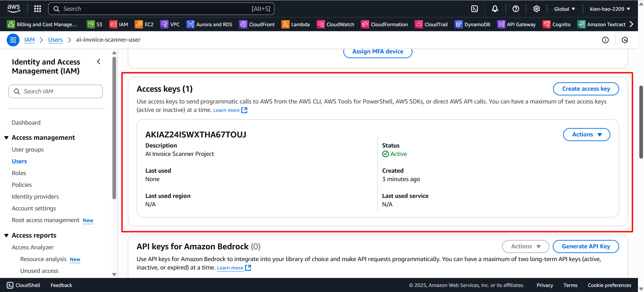The image size is (644, 292).
Task: Click Assign MFA device button
Action: pyautogui.click(x=378, y=52)
